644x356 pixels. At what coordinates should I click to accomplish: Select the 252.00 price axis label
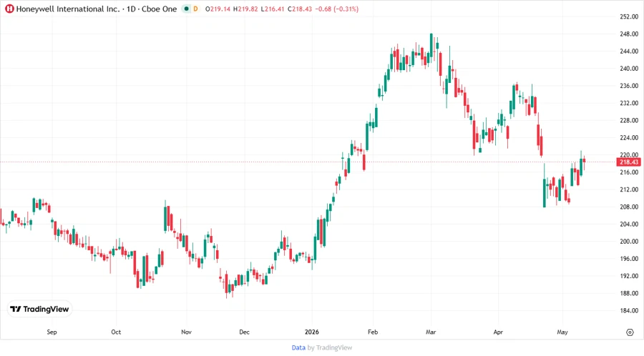pos(629,16)
